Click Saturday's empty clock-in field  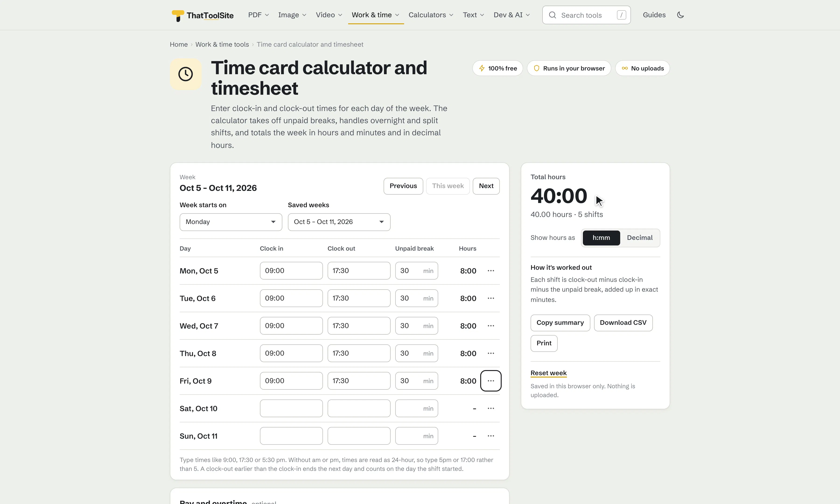click(x=291, y=408)
